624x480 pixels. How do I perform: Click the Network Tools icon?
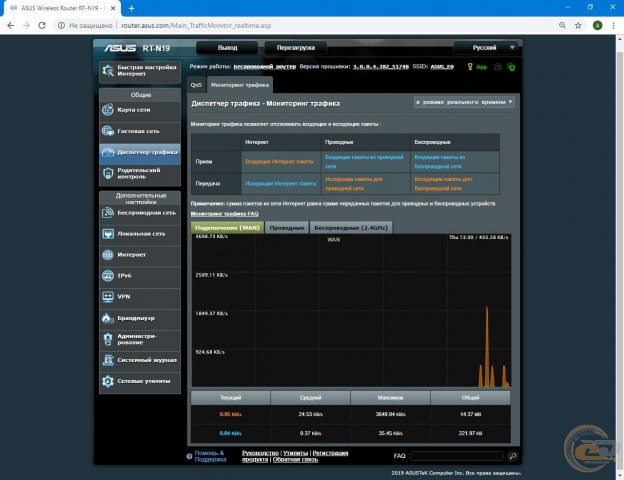[x=108, y=381]
